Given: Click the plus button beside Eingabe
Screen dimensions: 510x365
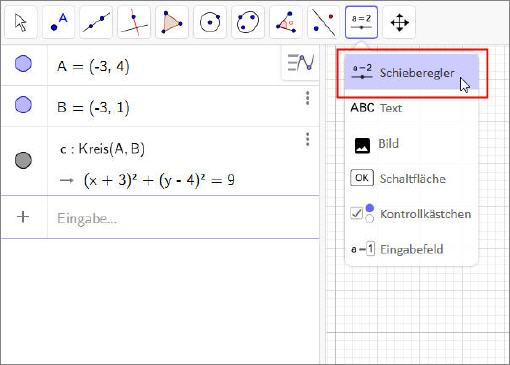Looking at the screenshot, I should point(23,217).
